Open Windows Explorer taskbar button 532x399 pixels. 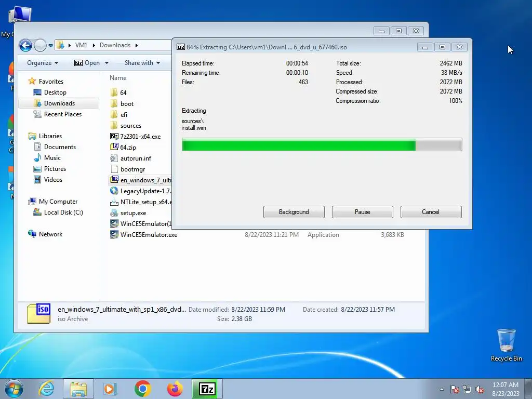click(x=78, y=389)
